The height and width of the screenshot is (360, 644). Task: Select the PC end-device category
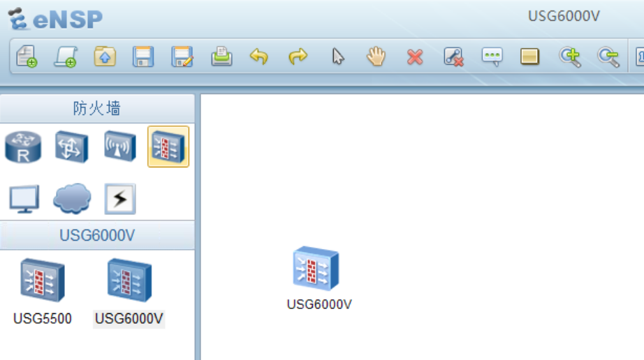[x=24, y=199]
